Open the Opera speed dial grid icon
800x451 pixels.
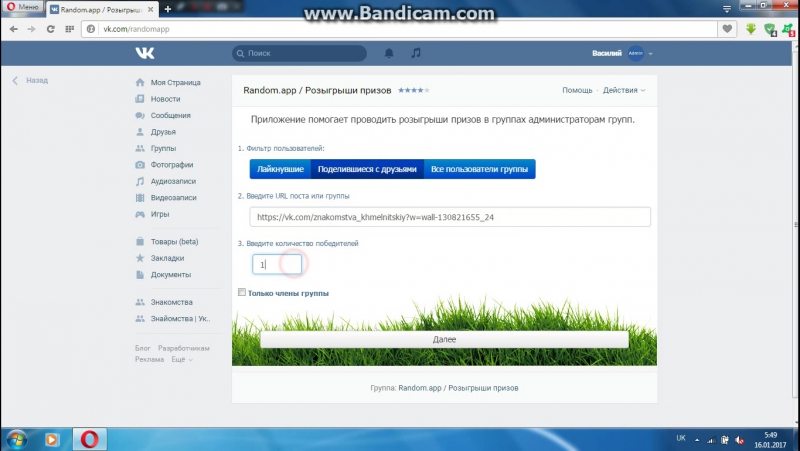69,29
